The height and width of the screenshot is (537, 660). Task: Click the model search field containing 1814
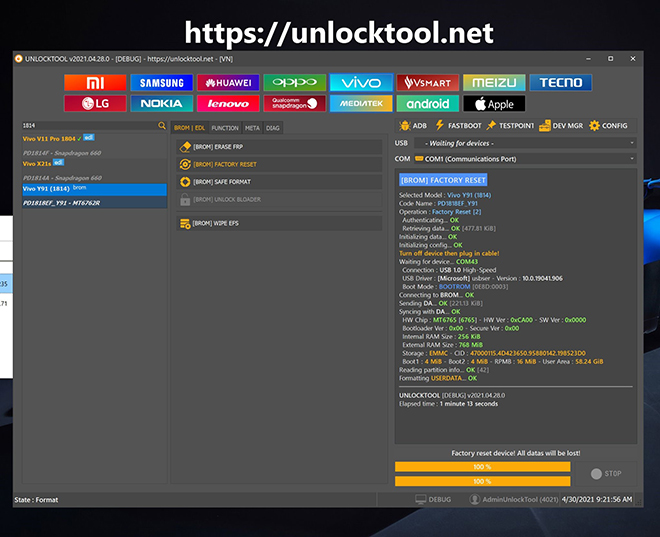coord(89,125)
